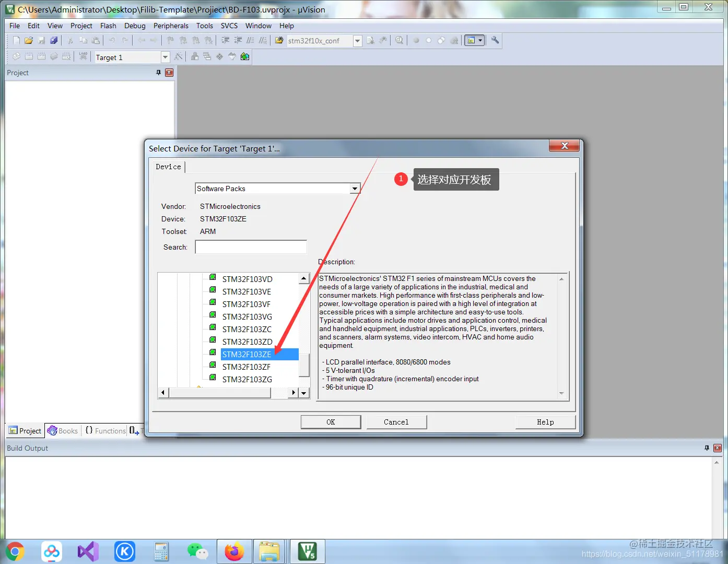728x564 pixels.
Task: Click the Help button in dialog
Action: pos(545,422)
